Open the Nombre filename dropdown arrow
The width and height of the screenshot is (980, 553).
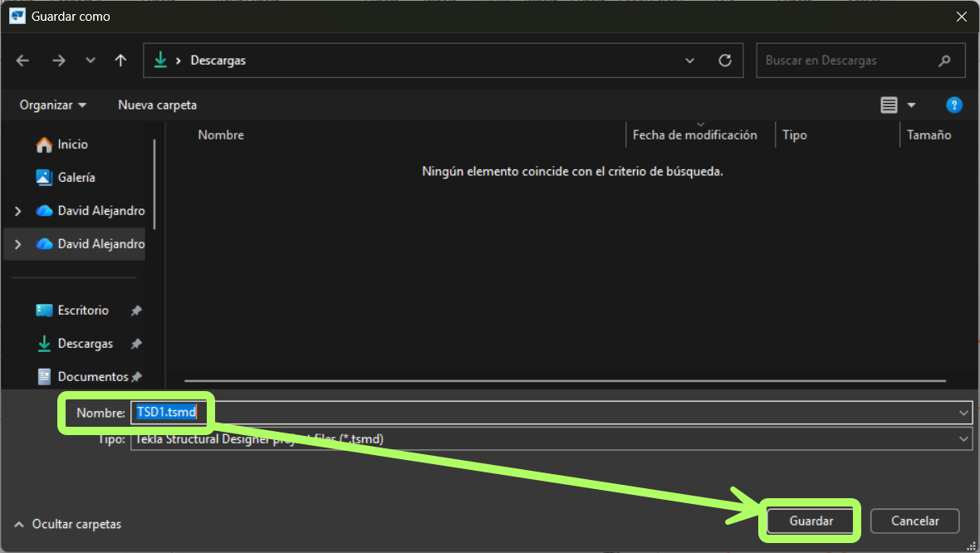point(963,413)
